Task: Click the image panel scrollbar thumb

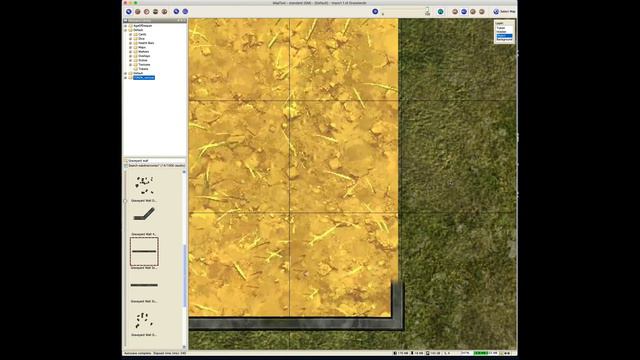Action: pos(184,276)
